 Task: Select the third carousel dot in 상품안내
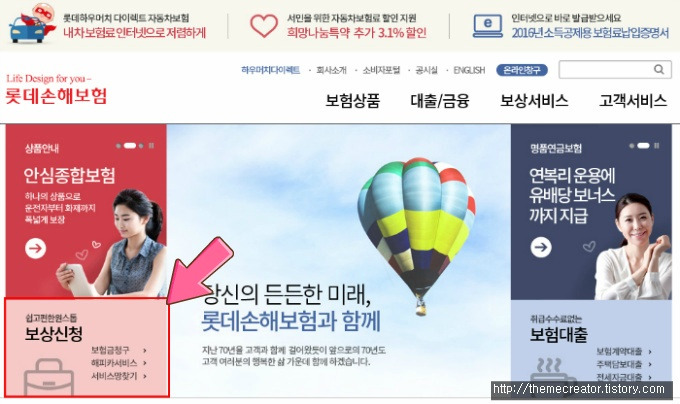coord(141,146)
